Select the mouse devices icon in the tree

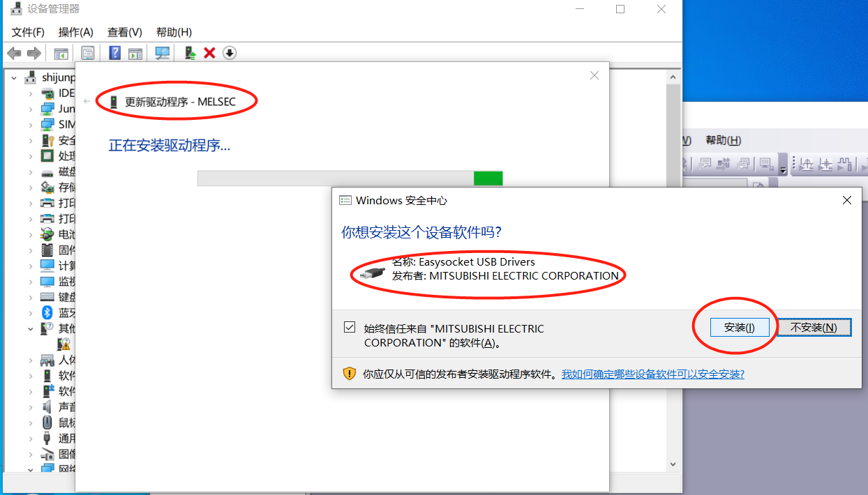47,422
